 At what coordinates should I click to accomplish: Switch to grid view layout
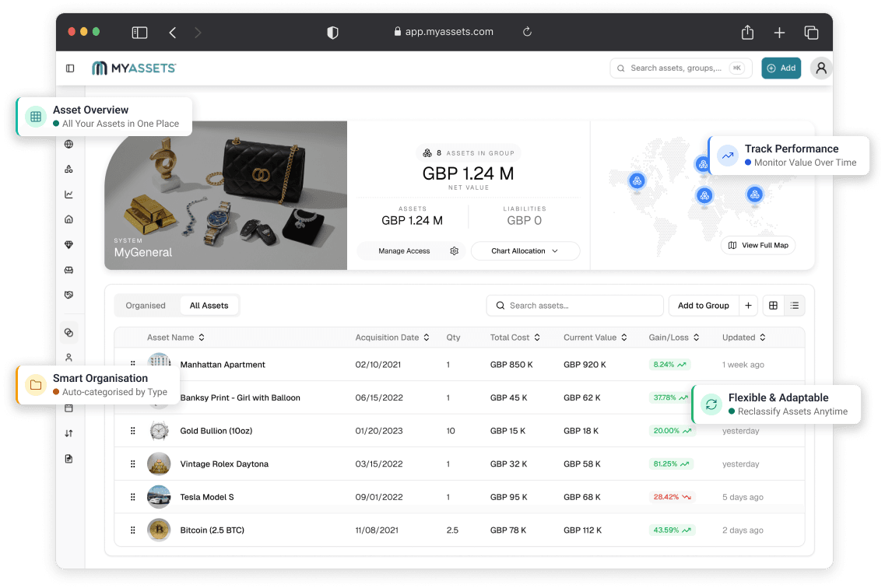coord(773,306)
